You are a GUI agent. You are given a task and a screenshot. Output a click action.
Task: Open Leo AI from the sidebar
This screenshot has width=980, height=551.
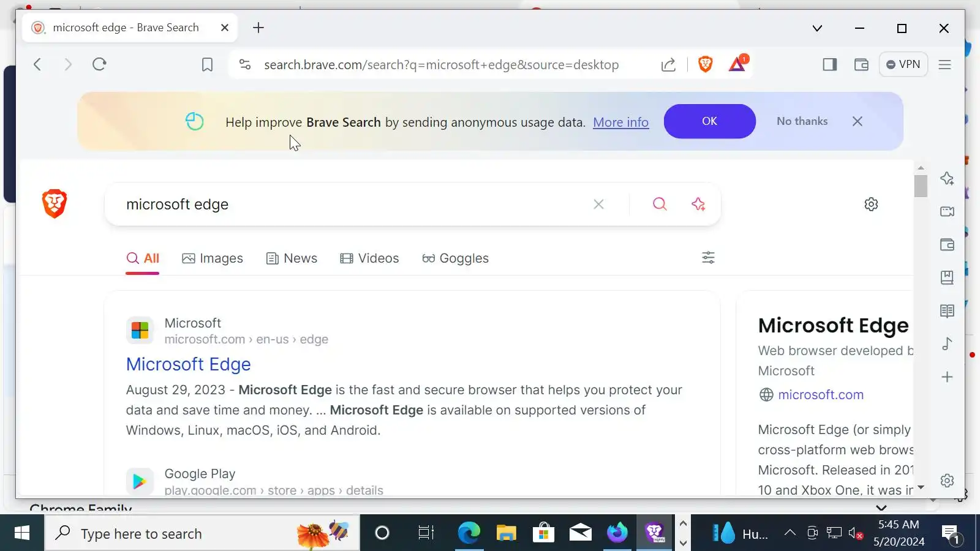tap(947, 179)
